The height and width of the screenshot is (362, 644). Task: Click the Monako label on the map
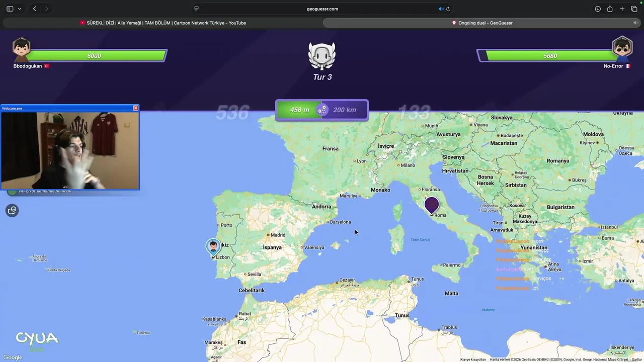click(x=380, y=190)
